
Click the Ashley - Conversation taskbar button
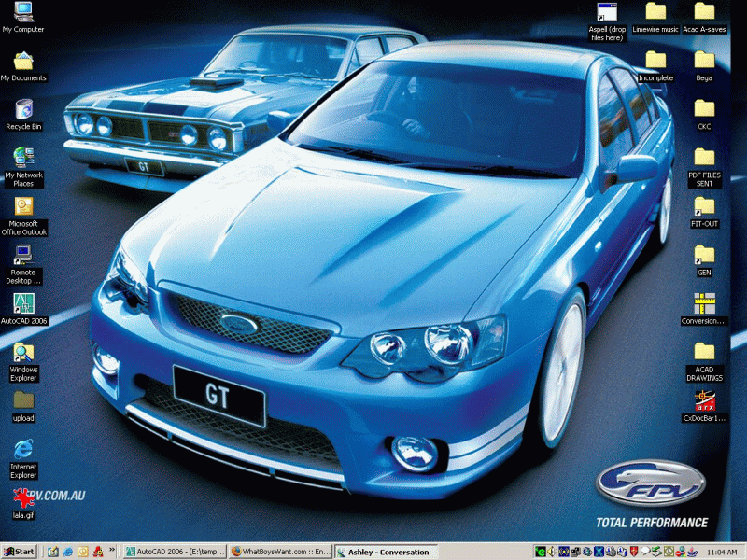coord(386,552)
